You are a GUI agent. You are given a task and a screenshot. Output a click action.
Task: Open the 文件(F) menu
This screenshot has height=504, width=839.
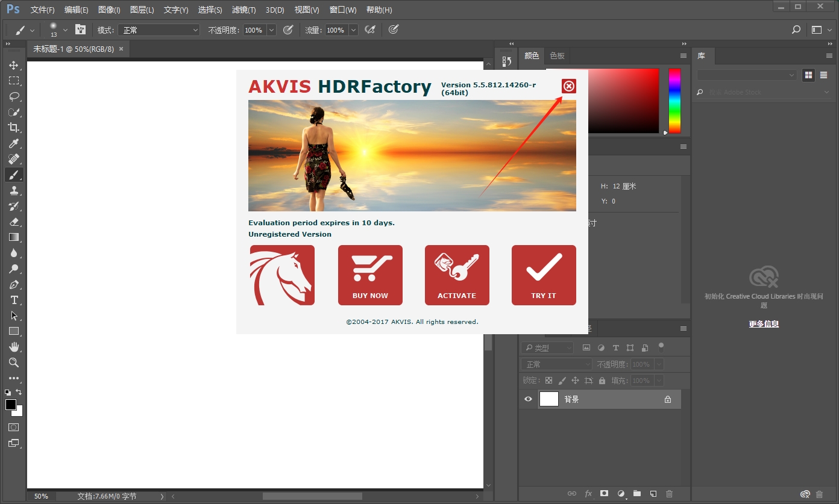coord(43,10)
